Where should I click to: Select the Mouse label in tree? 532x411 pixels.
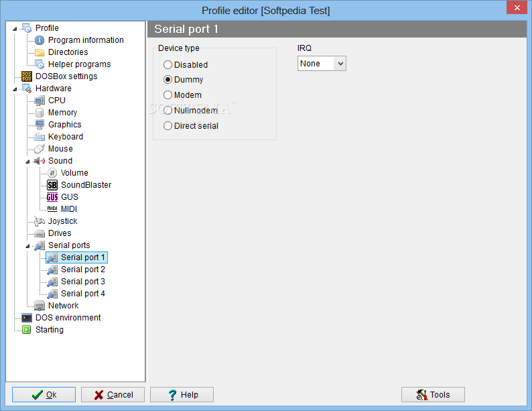pyautogui.click(x=60, y=149)
